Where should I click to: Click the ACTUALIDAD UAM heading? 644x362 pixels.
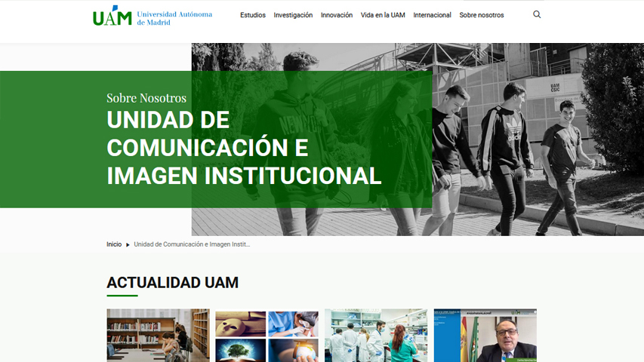pos(172,282)
